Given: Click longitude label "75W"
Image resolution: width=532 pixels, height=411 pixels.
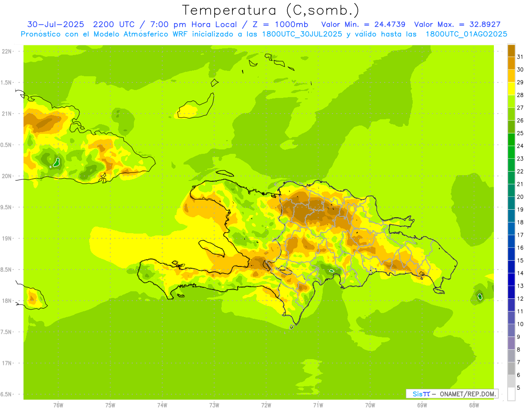Looking at the screenshot, I should 110,405.
